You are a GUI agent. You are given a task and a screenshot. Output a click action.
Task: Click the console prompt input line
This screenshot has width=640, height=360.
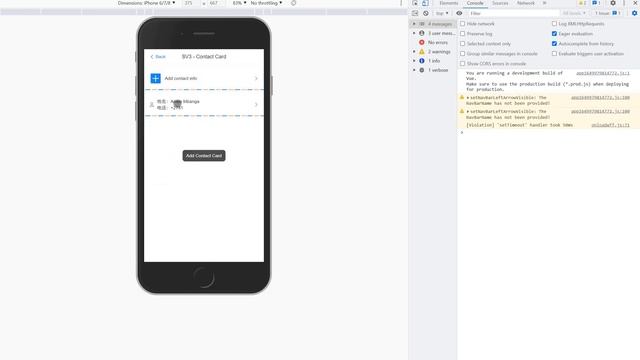point(548,132)
